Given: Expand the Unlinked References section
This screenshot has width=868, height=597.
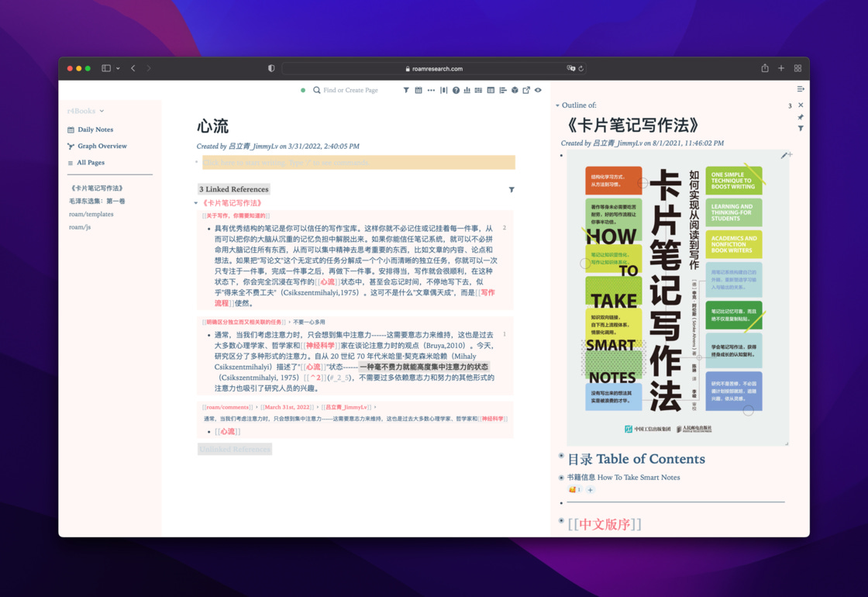Looking at the screenshot, I should [235, 449].
